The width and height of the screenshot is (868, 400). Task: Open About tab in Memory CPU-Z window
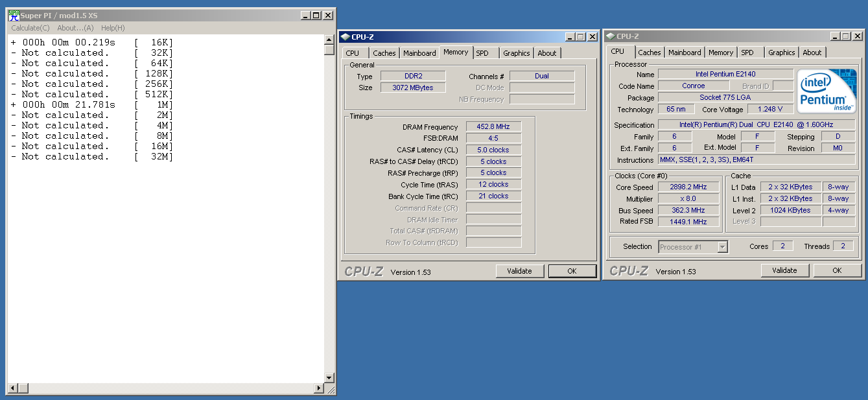(x=547, y=53)
